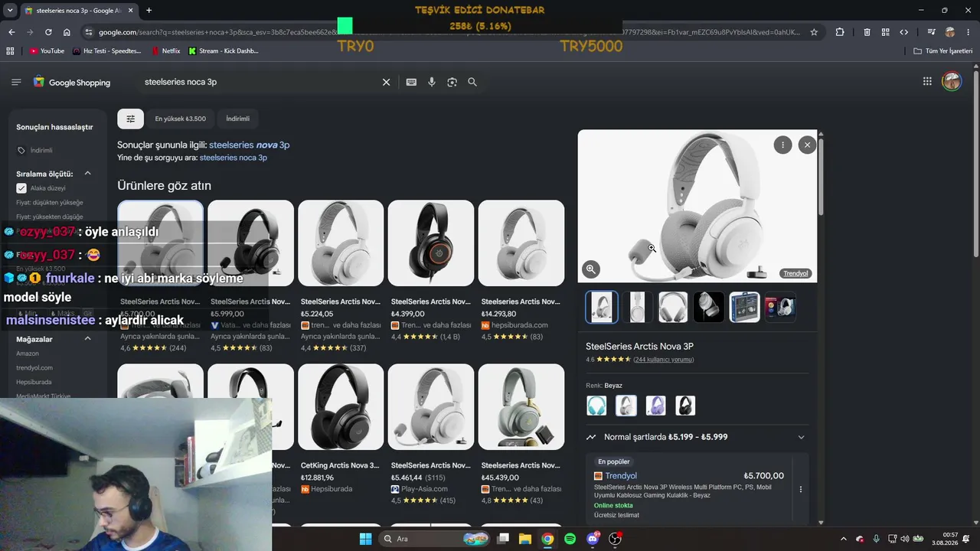View the second product gallery thumbnail

637,307
